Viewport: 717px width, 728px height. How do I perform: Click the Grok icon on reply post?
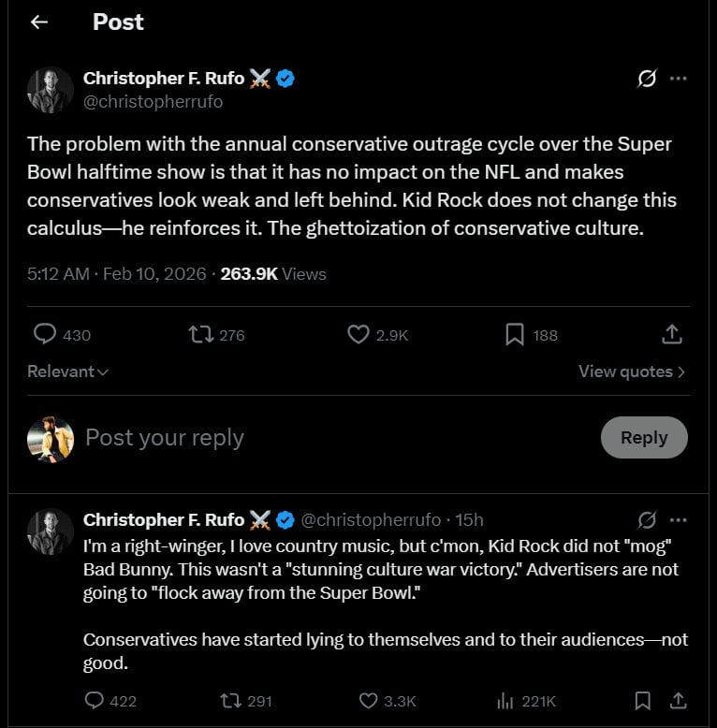[x=646, y=519]
